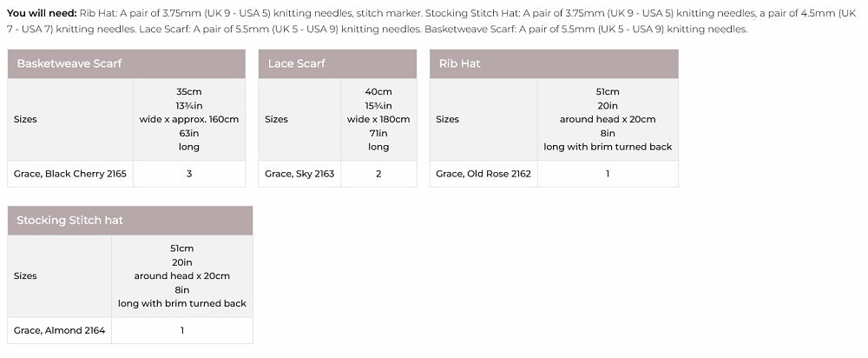The width and height of the screenshot is (868, 358).
Task: Click quantity 2 in Lace Scarf table
Action: pos(378,174)
